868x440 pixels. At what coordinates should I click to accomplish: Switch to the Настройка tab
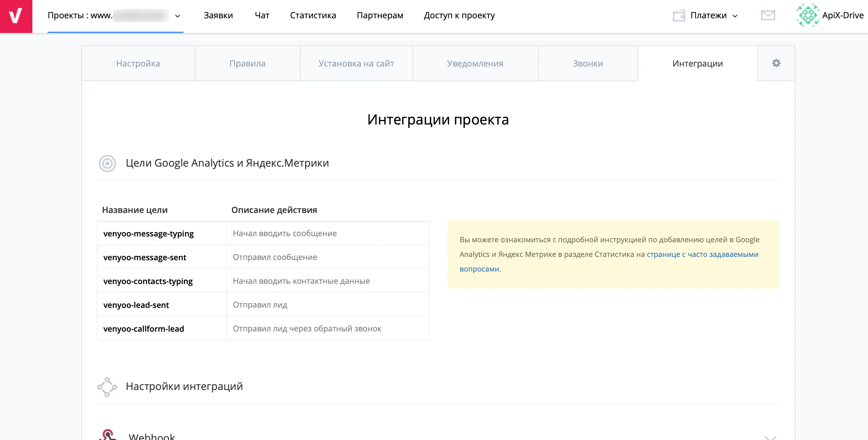pyautogui.click(x=138, y=63)
